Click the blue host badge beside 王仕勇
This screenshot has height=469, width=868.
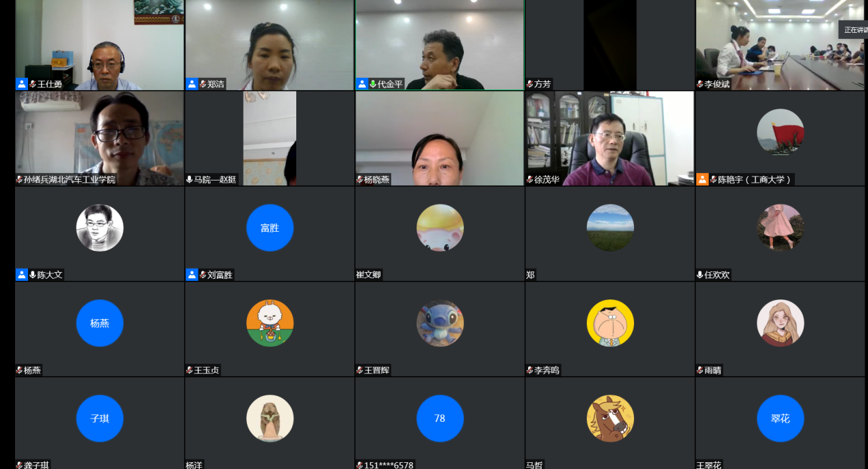click(22, 84)
